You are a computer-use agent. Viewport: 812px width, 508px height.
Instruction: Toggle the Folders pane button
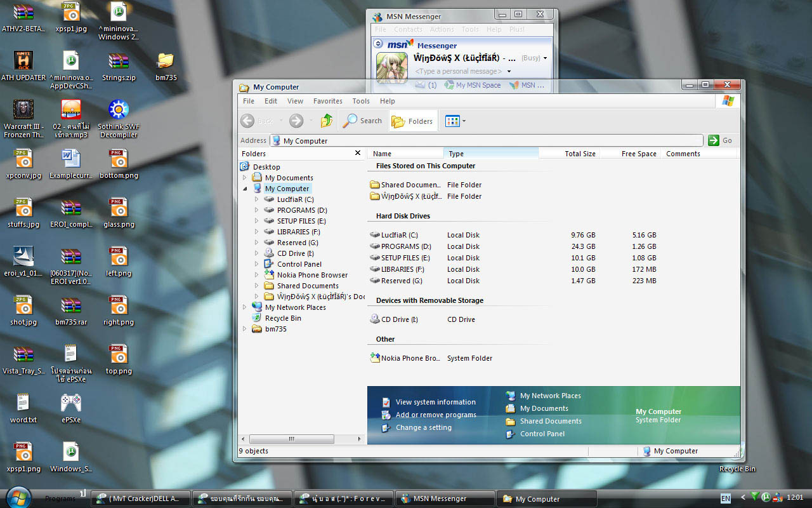click(413, 121)
